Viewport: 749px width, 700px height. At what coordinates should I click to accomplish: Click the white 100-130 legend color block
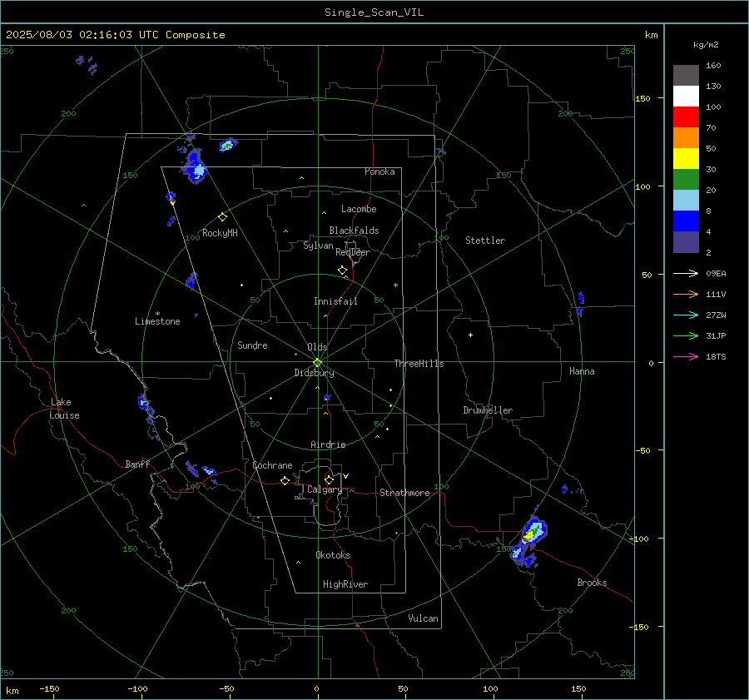pyautogui.click(x=686, y=96)
